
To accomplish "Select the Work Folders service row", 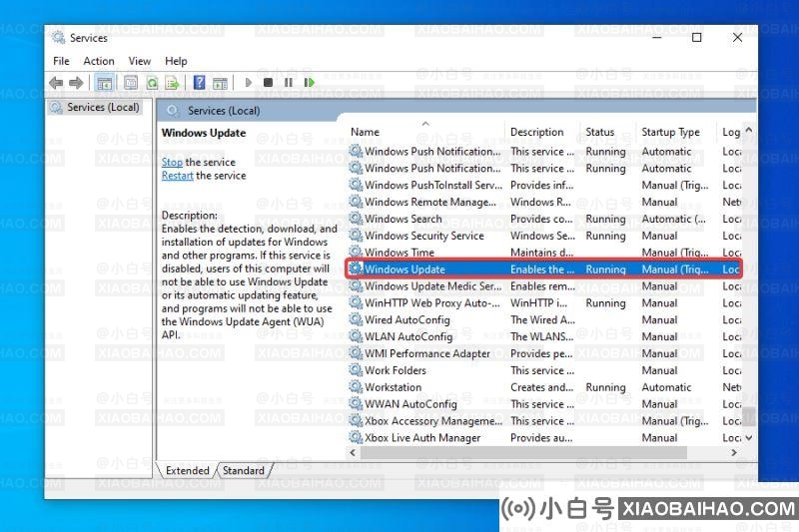I will [543, 370].
